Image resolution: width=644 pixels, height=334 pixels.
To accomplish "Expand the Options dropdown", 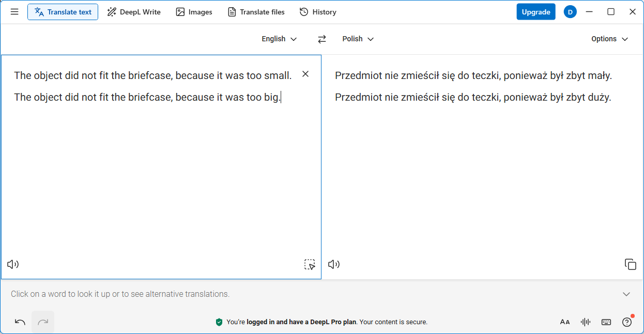I will tap(609, 39).
